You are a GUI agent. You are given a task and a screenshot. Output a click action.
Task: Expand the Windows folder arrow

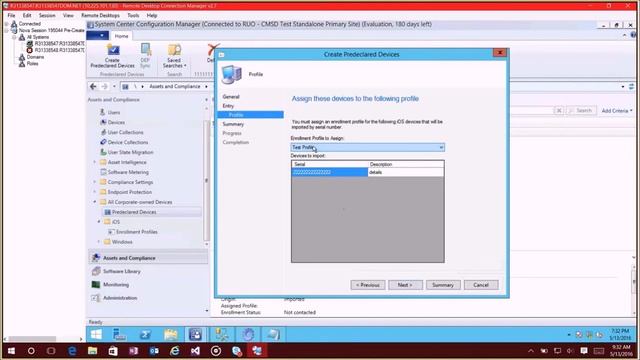pos(99,242)
